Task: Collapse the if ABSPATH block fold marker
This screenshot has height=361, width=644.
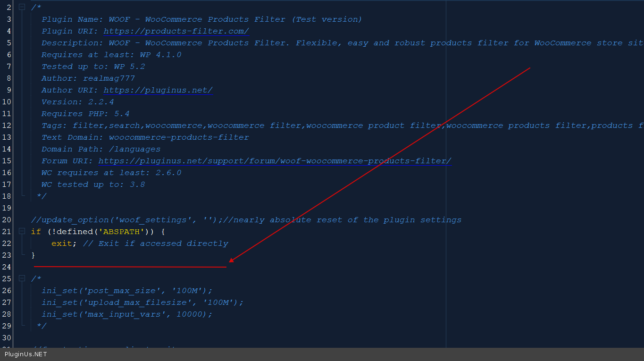Action: 22,232
